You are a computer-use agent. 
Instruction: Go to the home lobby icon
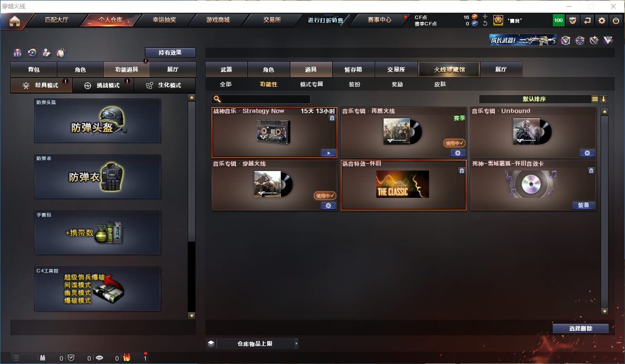(x=15, y=20)
